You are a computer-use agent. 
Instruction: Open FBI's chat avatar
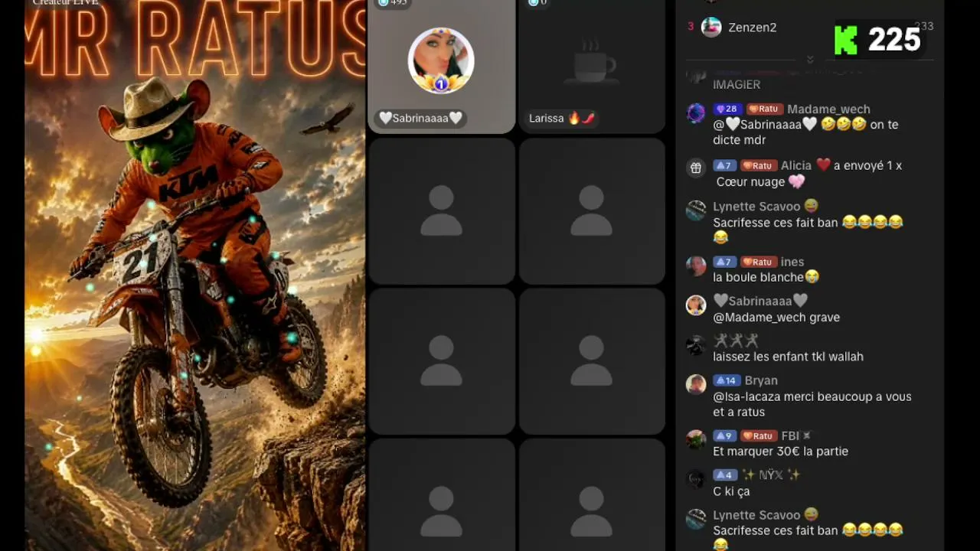pos(696,439)
